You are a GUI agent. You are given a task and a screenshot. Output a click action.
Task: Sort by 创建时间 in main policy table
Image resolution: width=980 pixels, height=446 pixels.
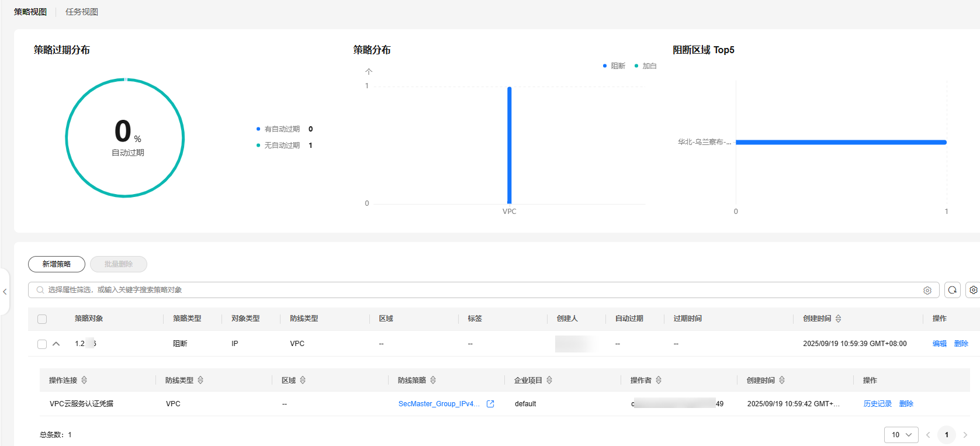tap(839, 319)
